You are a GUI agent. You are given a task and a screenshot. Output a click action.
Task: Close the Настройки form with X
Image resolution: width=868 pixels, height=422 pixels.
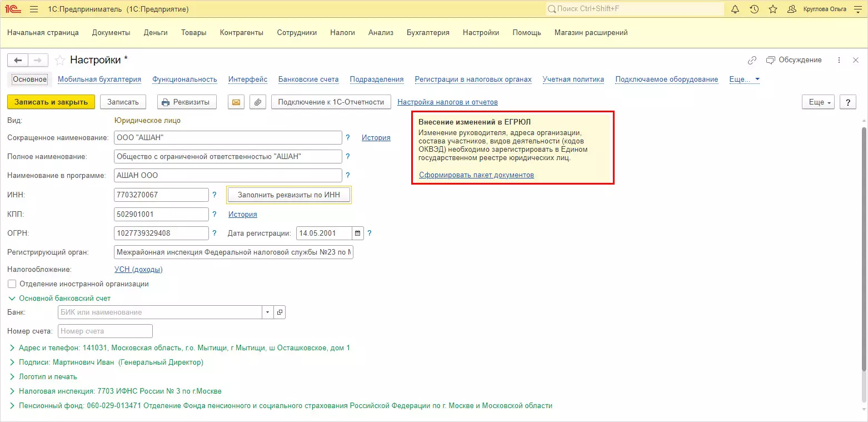coord(856,60)
